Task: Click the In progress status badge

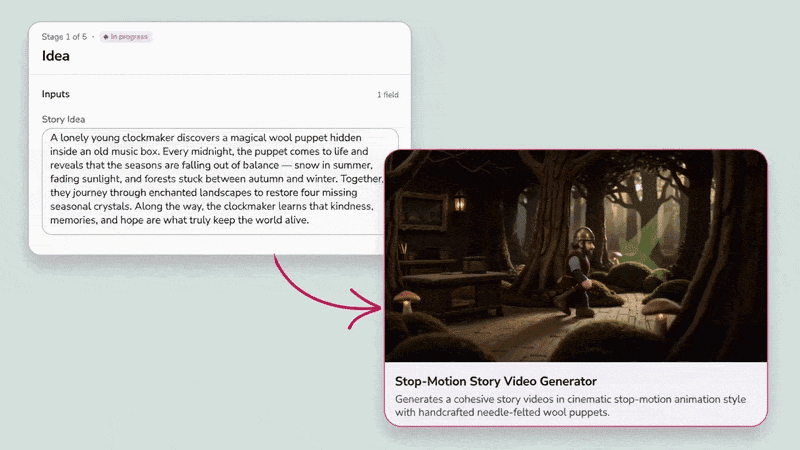Action: click(126, 37)
